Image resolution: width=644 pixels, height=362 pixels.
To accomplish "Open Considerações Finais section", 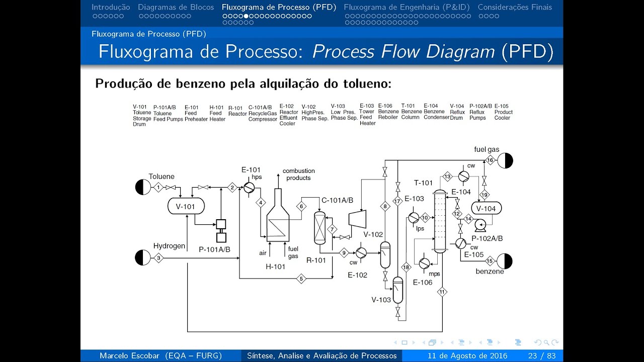I will 515,7.
